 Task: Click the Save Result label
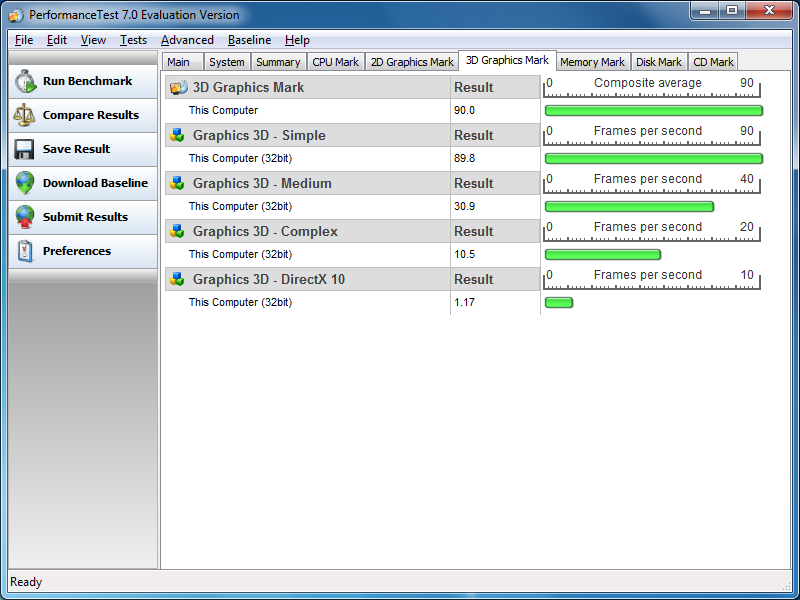click(x=77, y=149)
